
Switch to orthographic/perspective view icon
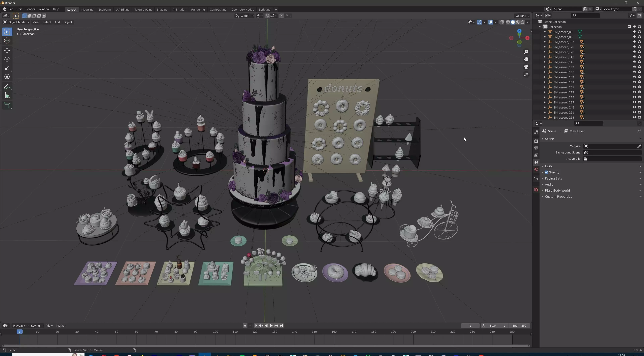[526, 75]
